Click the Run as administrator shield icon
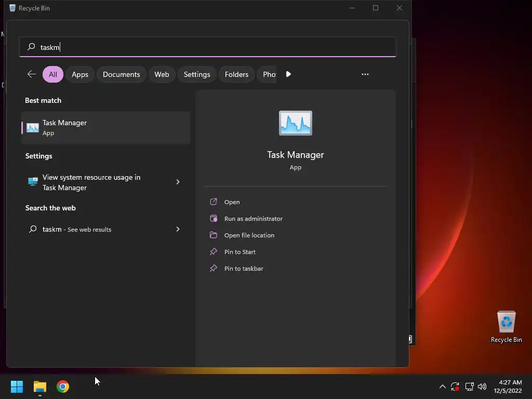Viewport: 532px width, 399px height. coord(214,218)
